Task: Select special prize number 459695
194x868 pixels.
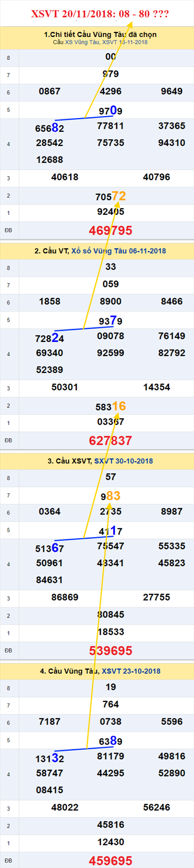Action: (110, 861)
